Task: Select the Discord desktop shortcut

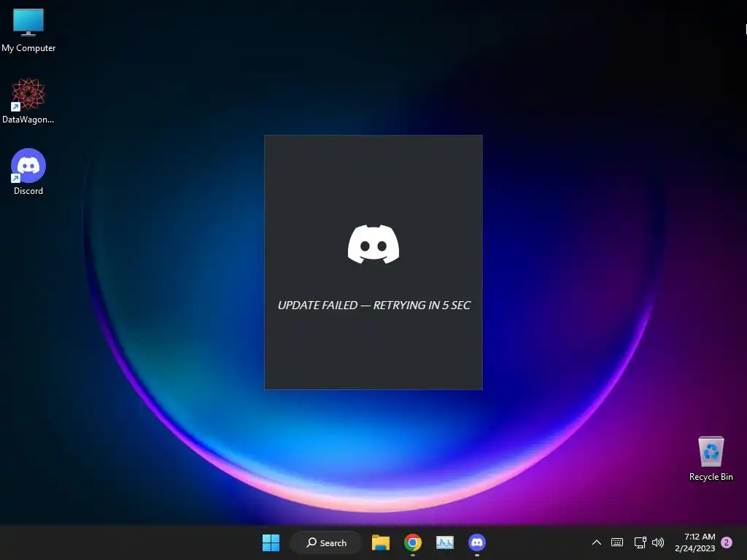Action: click(x=28, y=172)
